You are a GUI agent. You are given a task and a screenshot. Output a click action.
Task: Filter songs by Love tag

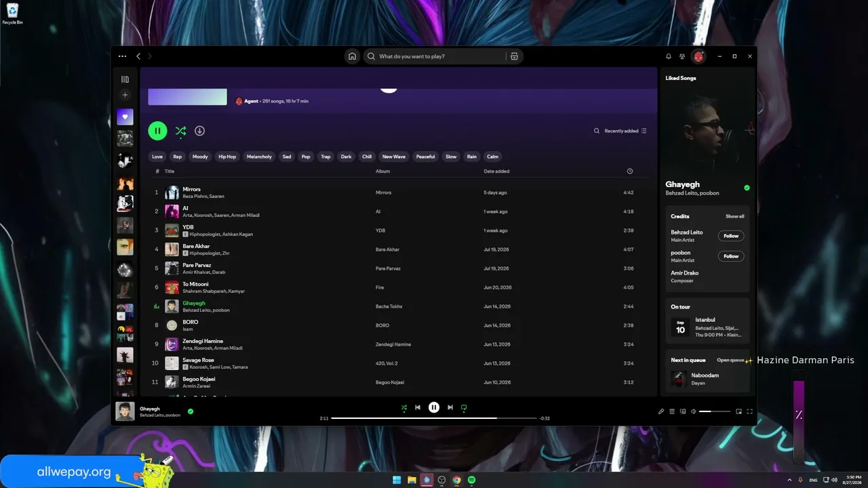click(157, 157)
